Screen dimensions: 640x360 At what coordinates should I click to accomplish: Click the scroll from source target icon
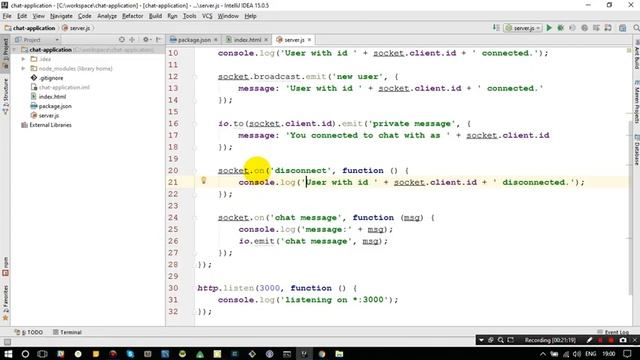click(122, 40)
